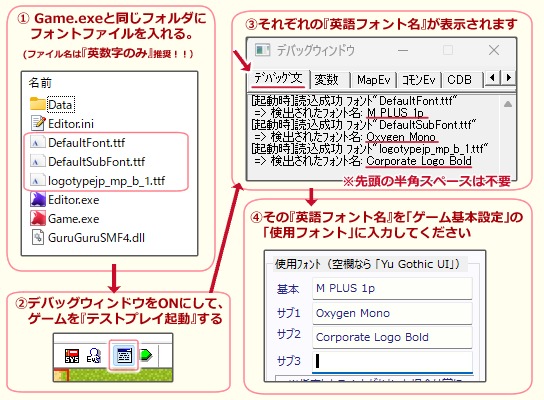Click the log line mentioning DefaultSubFont.ttf
Screen dimensions: 544x400
pos(364,125)
